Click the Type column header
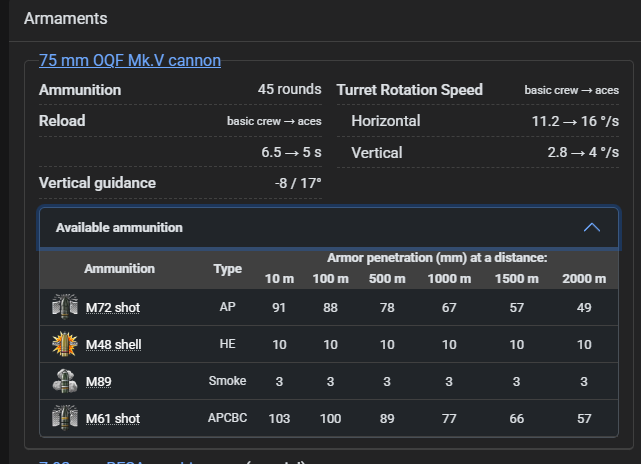Image resolution: width=641 pixels, height=464 pixels. [227, 269]
